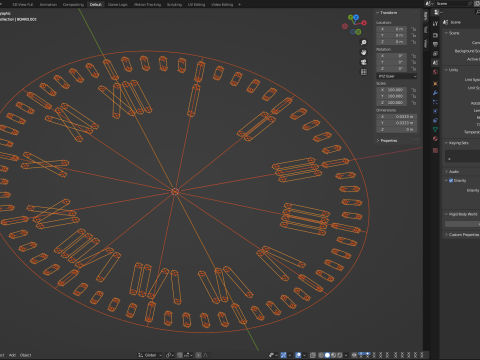Toggle the Gravity checkbox
480x360 pixels.
coord(451,180)
